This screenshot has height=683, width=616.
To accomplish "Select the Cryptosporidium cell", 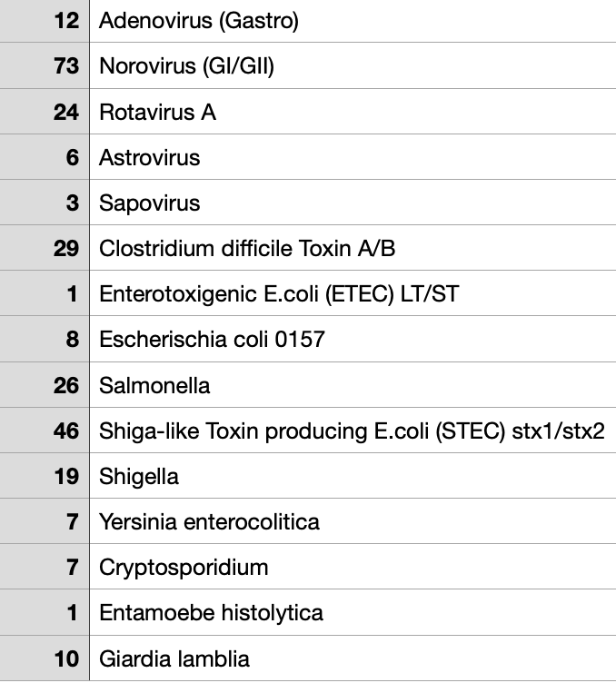I will pyautogui.click(x=184, y=568).
